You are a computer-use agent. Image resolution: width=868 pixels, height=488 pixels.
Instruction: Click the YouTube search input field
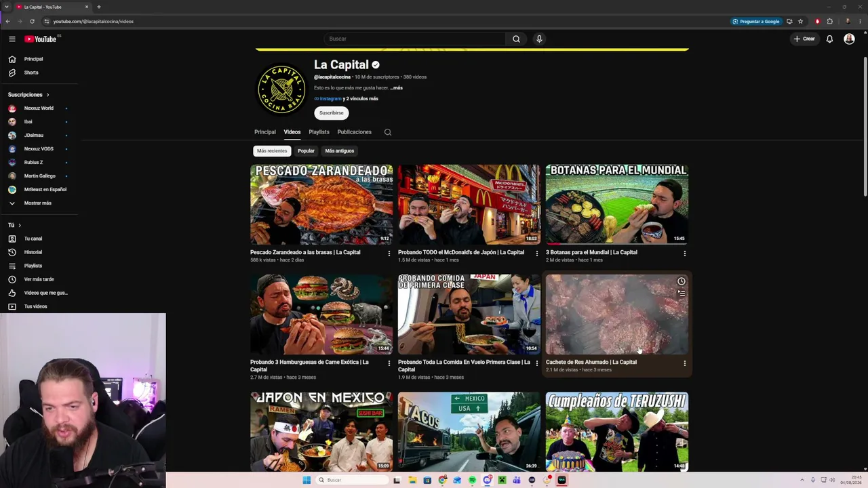point(414,39)
